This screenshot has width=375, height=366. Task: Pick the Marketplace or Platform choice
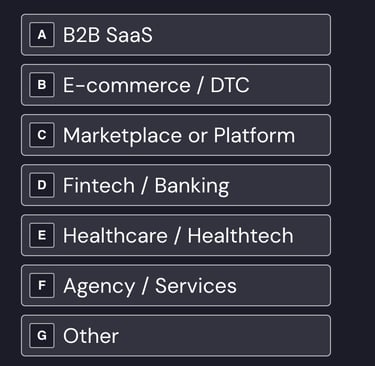coord(176,135)
